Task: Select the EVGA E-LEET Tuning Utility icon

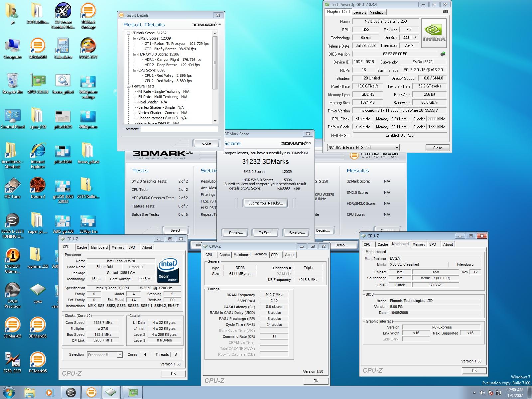Action: (12, 226)
